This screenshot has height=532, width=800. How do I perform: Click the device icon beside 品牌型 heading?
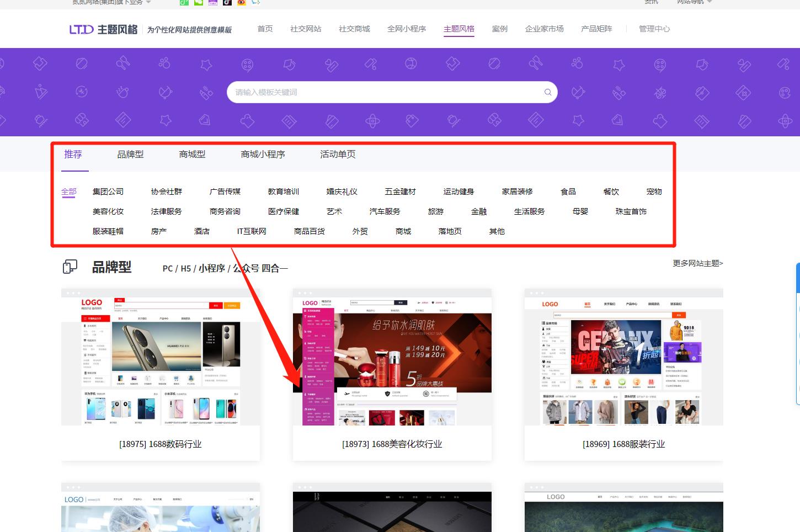click(70, 267)
